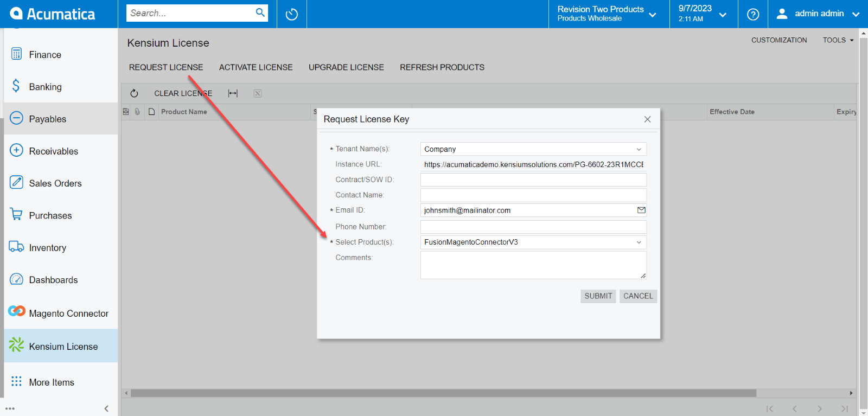Open the Tenant Name(s) dropdown
The image size is (868, 416).
639,149
